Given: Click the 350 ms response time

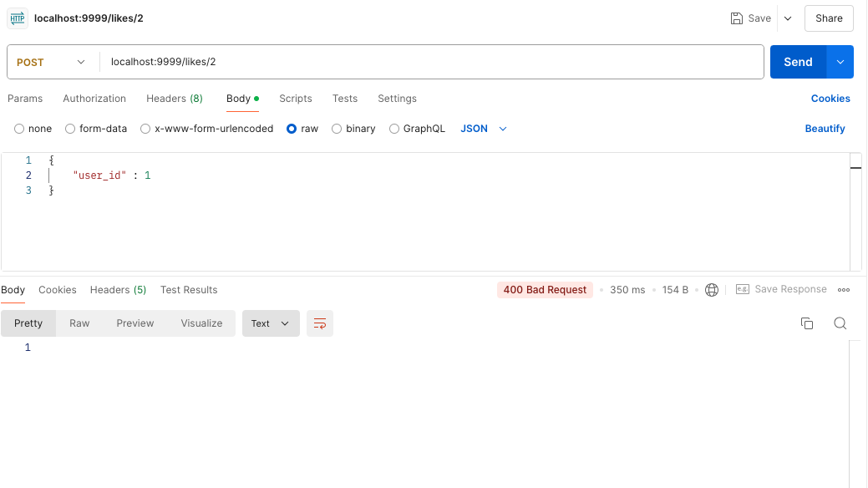Looking at the screenshot, I should (627, 290).
